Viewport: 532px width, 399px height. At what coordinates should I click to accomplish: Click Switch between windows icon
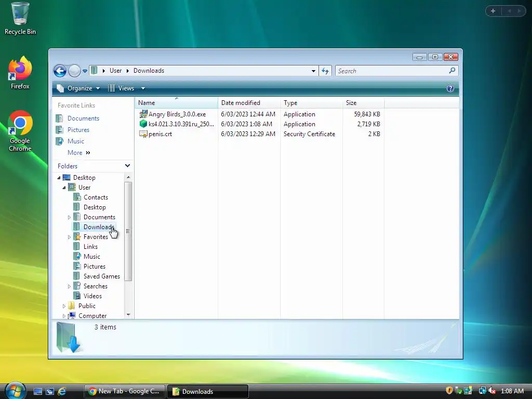click(50, 392)
